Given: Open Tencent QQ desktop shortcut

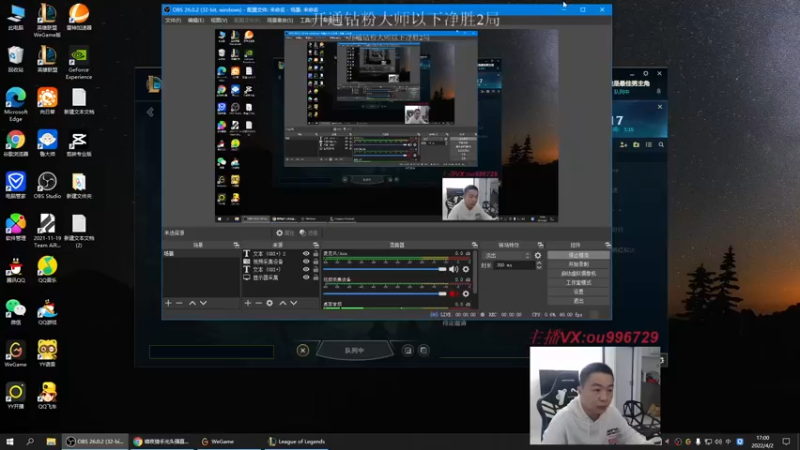Looking at the screenshot, I should (15, 270).
